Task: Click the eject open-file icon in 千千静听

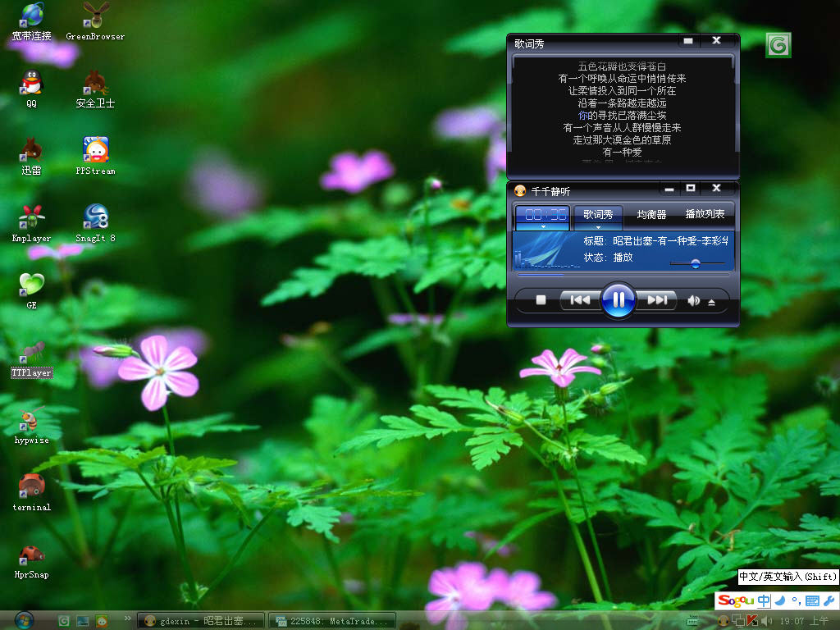Action: 711,302
